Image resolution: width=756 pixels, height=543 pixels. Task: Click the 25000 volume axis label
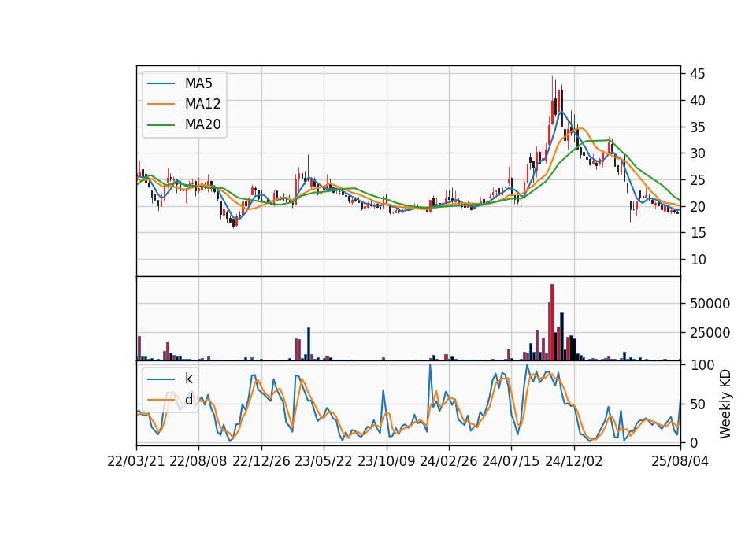point(710,332)
